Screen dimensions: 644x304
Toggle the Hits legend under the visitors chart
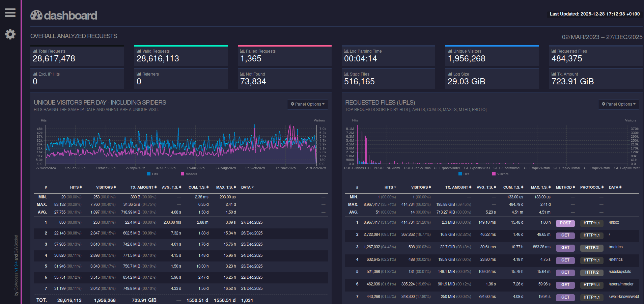click(153, 174)
